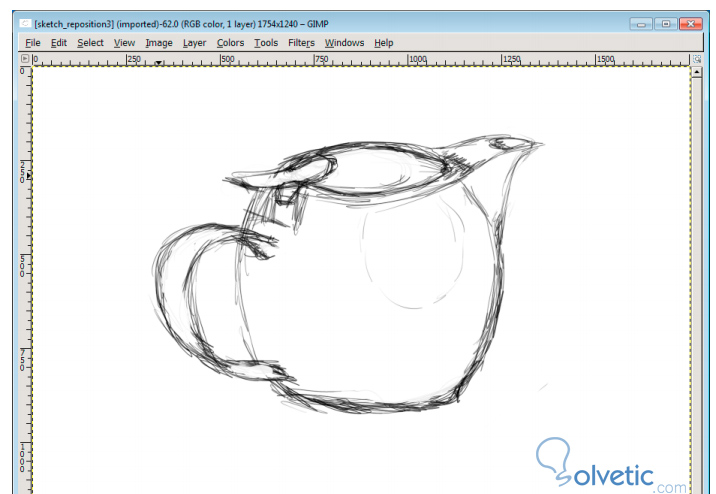Open the Layer menu

click(195, 43)
